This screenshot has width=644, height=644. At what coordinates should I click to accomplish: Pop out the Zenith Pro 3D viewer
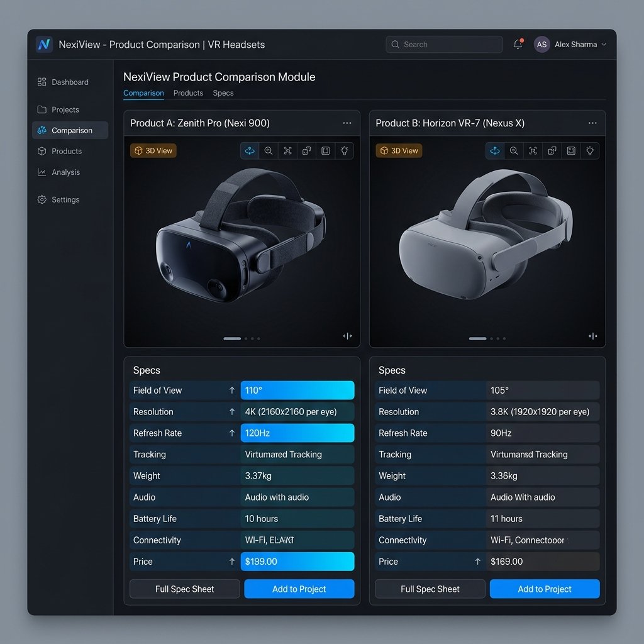[306, 151]
